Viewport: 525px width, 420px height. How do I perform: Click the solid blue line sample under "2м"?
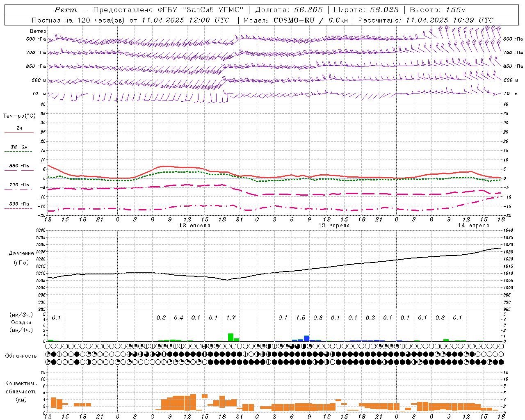coord(19,132)
